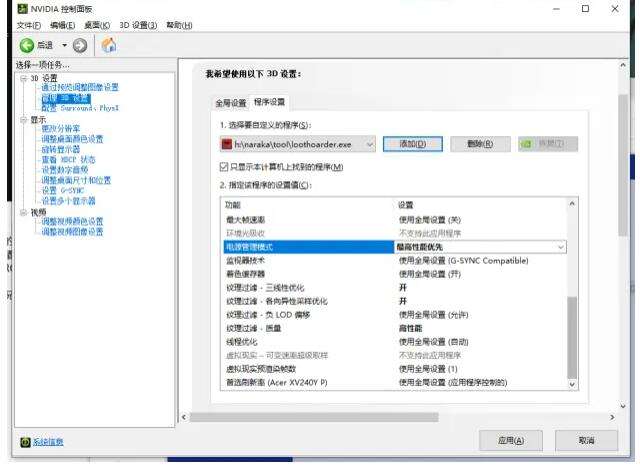This screenshot has height=468, width=640.
Task: Open the Home icon in toolbar
Action: point(109,45)
